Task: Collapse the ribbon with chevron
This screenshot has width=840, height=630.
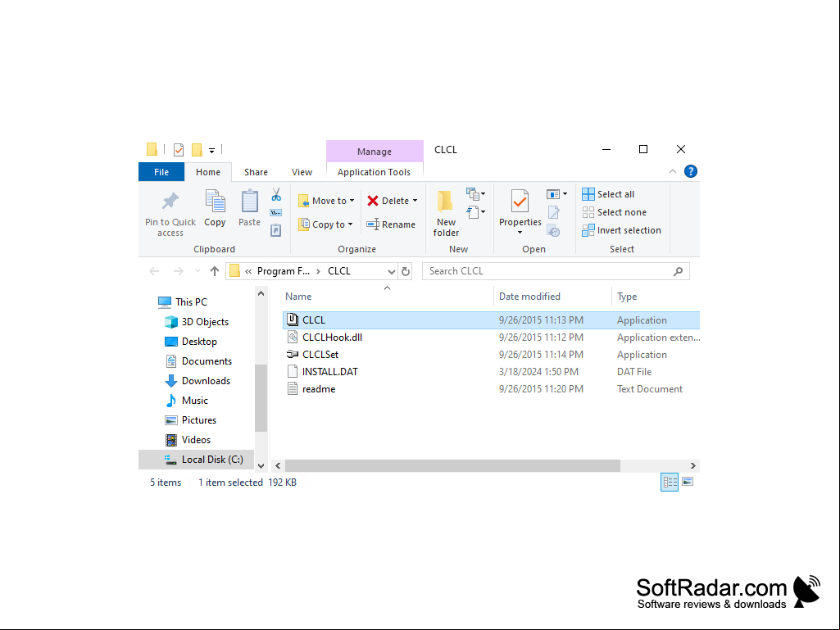Action: [x=672, y=171]
